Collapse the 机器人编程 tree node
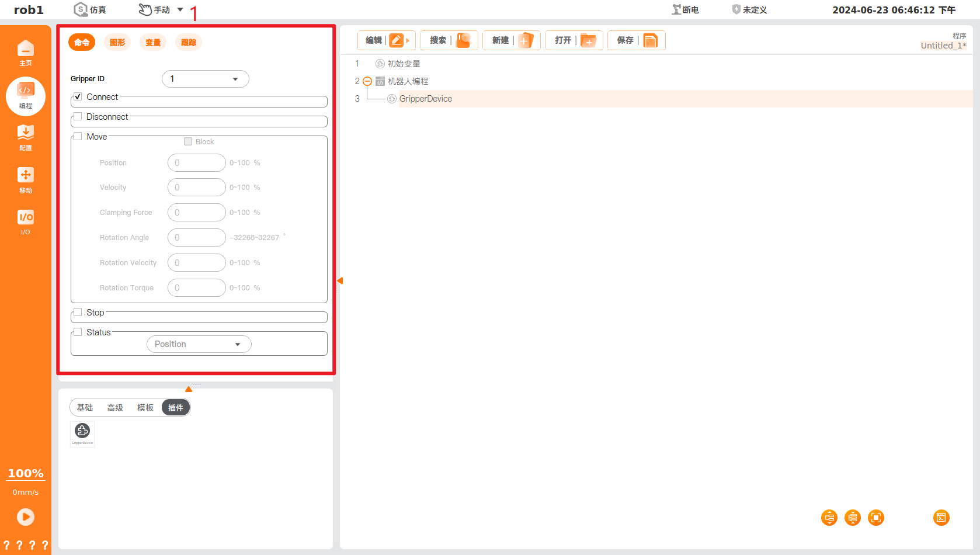 (367, 81)
